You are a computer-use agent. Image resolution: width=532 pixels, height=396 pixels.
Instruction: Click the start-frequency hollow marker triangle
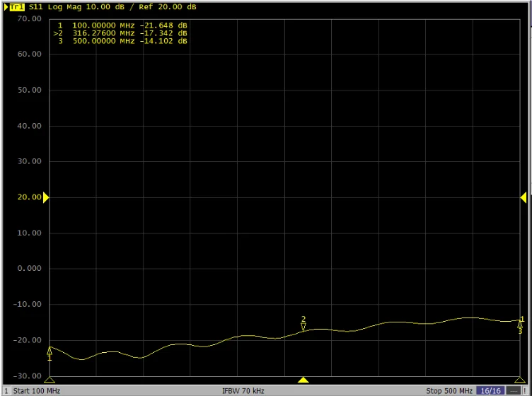(x=50, y=380)
